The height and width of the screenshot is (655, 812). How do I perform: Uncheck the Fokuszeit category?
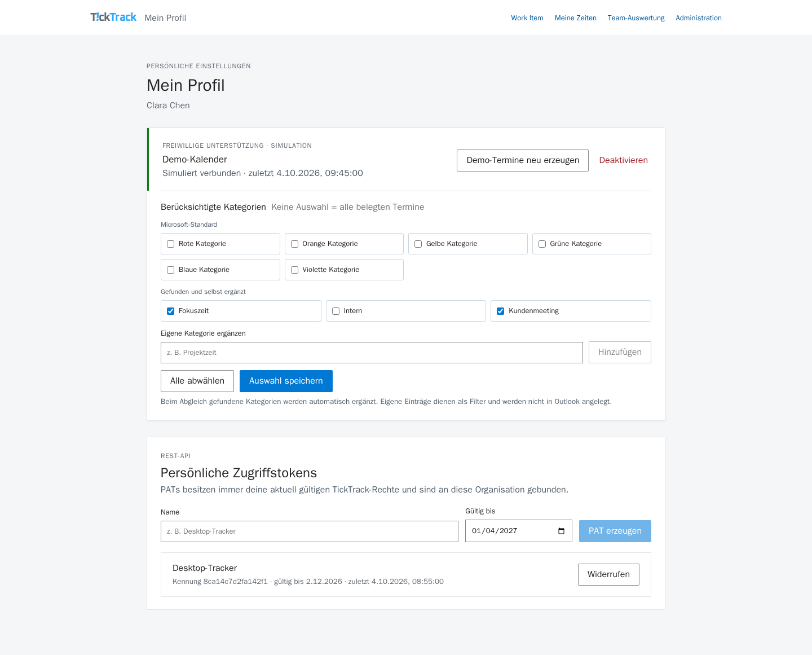pyautogui.click(x=171, y=311)
